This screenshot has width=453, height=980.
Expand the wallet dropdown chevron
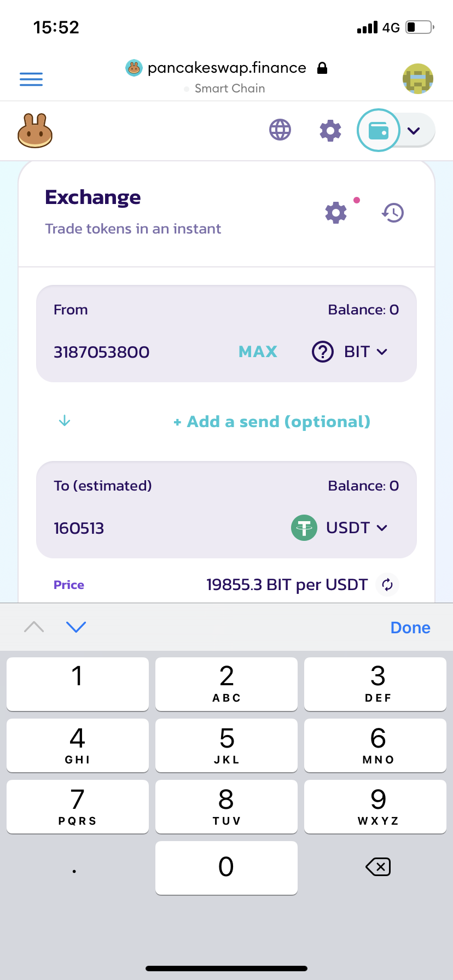414,131
